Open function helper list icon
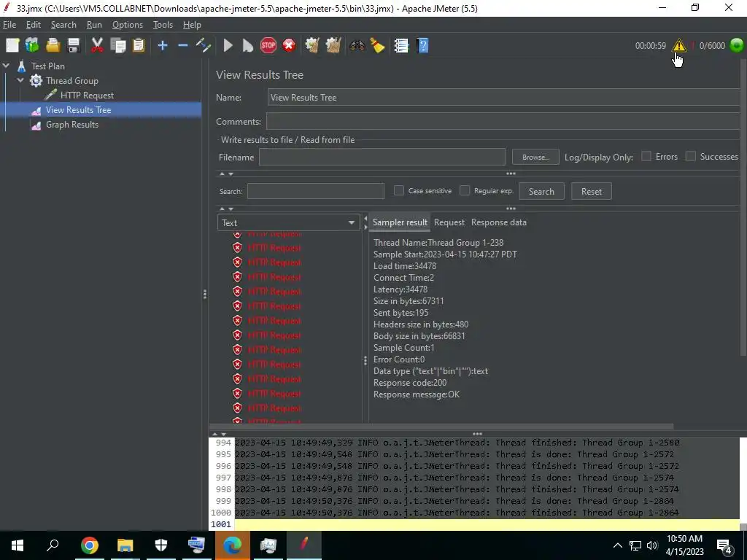 point(402,46)
